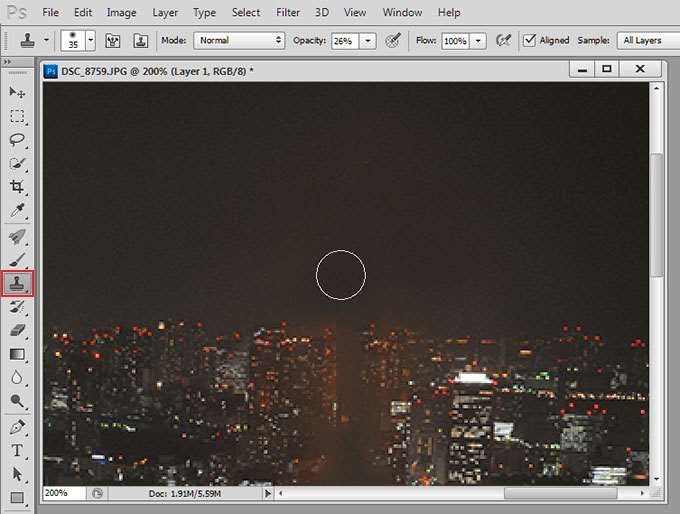The height and width of the screenshot is (514, 680).
Task: Select the Healing Brush tool
Action: pyautogui.click(x=17, y=237)
